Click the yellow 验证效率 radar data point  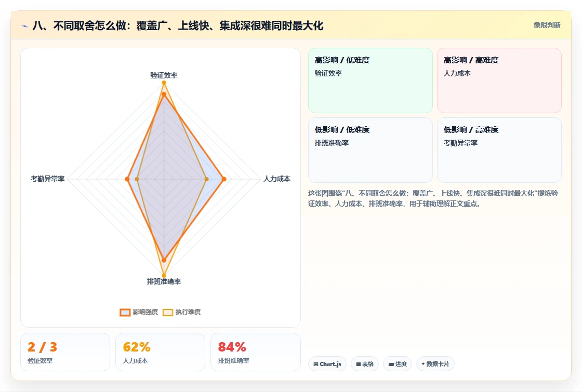click(164, 83)
